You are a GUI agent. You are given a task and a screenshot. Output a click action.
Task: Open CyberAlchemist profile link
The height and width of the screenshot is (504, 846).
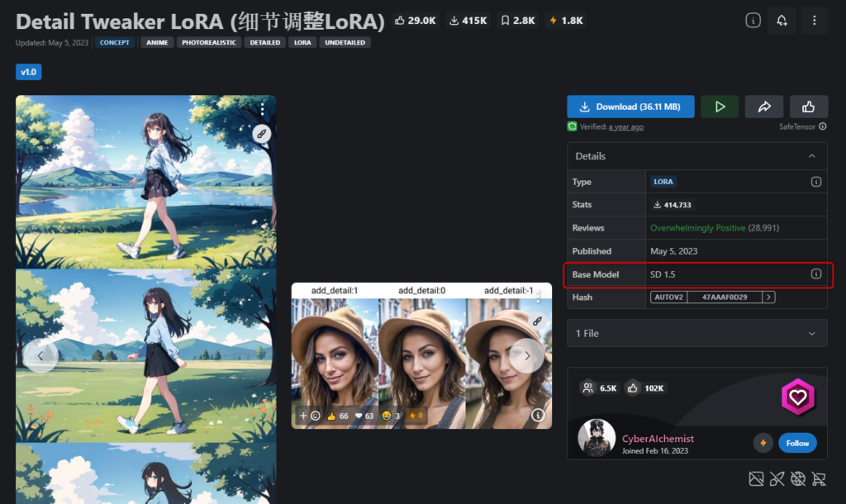(658, 439)
